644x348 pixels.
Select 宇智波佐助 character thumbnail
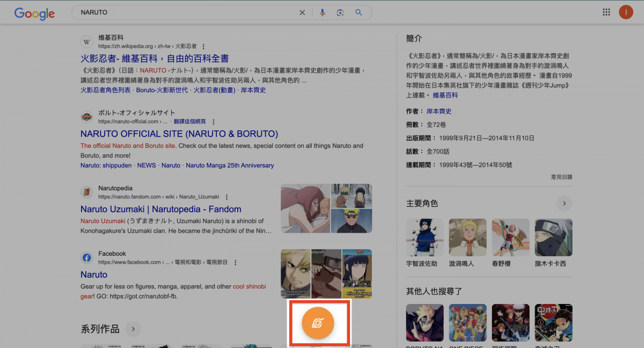[425, 237]
